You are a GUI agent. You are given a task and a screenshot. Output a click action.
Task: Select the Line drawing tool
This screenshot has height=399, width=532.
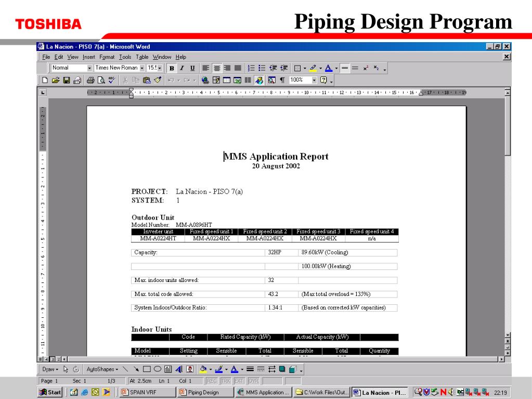click(x=125, y=369)
